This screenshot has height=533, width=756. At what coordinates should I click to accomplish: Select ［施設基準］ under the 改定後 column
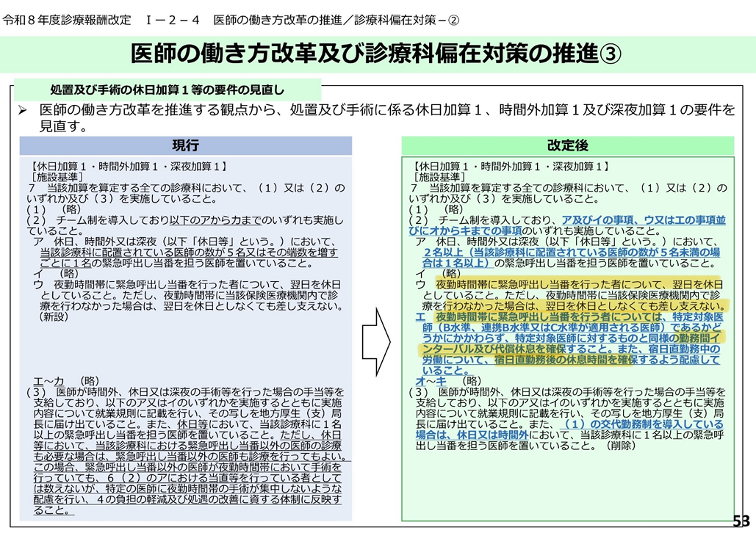(x=439, y=178)
